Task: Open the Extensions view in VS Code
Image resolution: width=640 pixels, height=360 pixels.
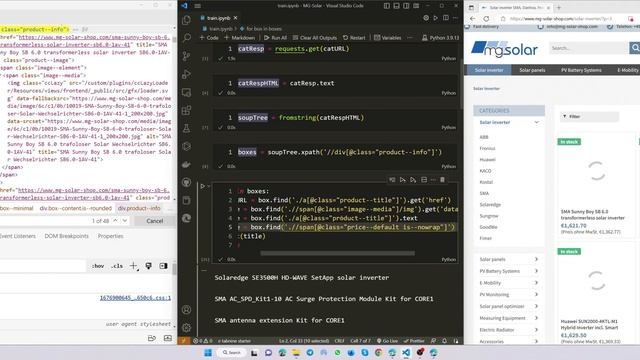Action: click(x=187, y=110)
